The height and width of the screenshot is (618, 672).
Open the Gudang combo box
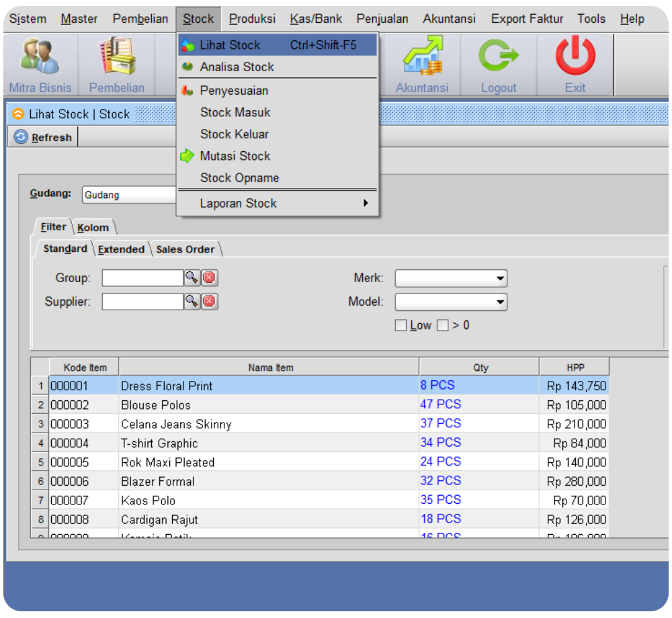pos(129,195)
